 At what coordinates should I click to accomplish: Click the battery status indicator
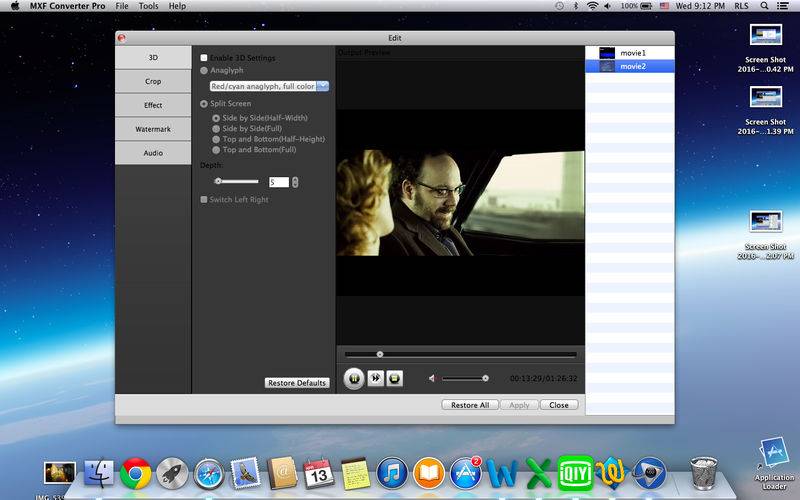[x=636, y=6]
